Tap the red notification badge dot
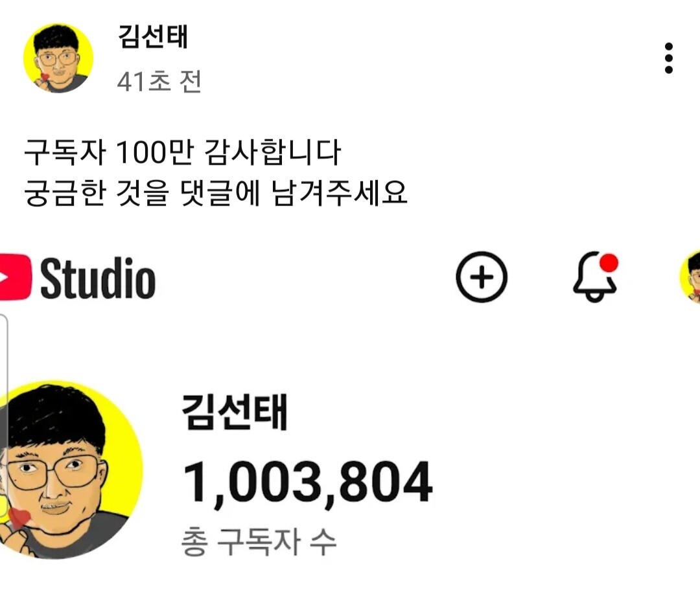 coord(609,263)
